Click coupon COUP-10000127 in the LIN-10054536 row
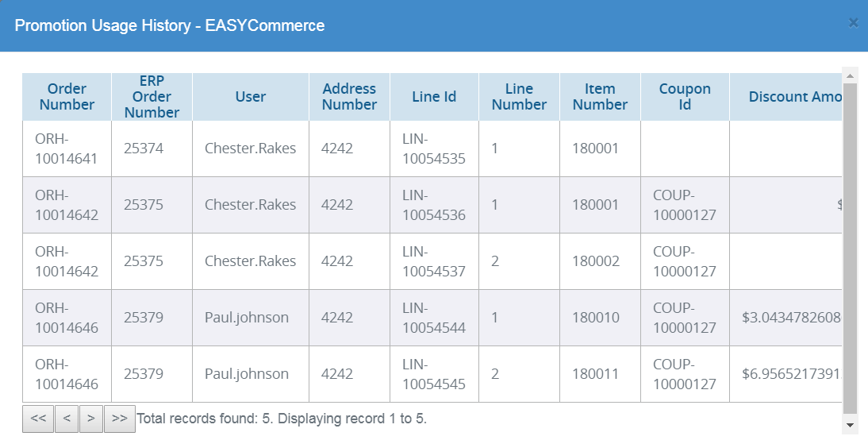Viewport: 868px width, 440px height. pyautogui.click(x=684, y=205)
